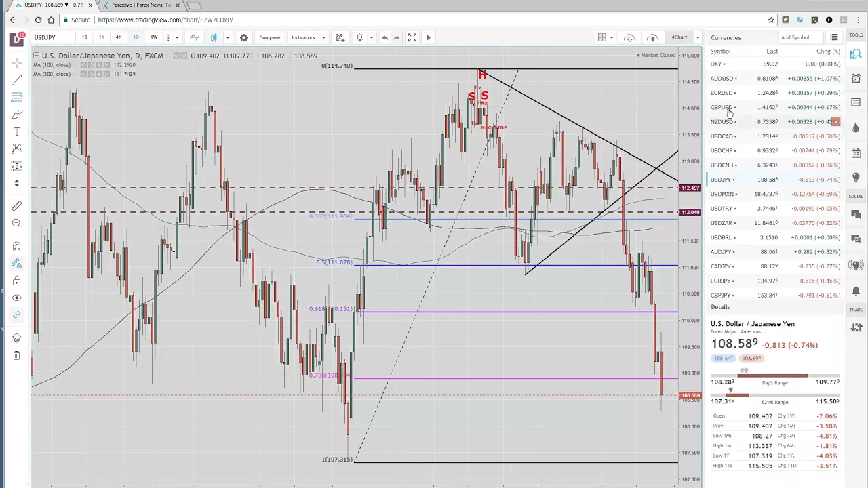This screenshot has height=488, width=868.
Task: Open the Fibonacci and pitchfork tools
Action: 17,98
